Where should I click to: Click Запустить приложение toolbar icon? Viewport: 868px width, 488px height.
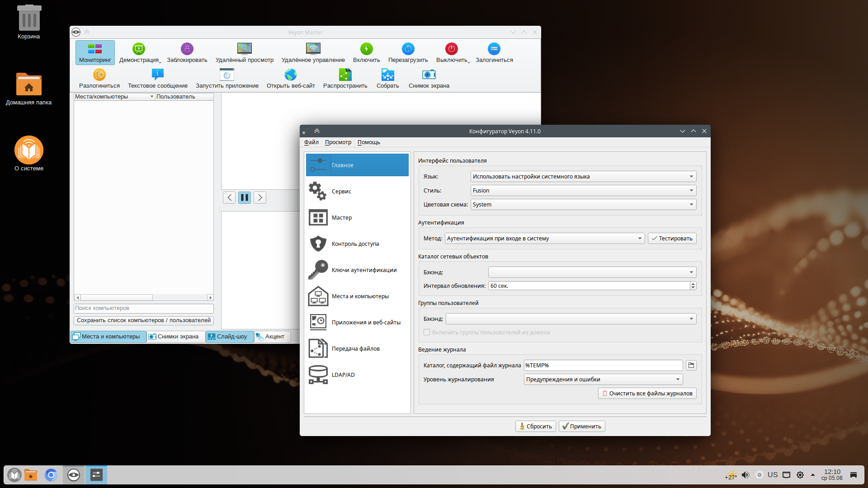[x=227, y=75]
